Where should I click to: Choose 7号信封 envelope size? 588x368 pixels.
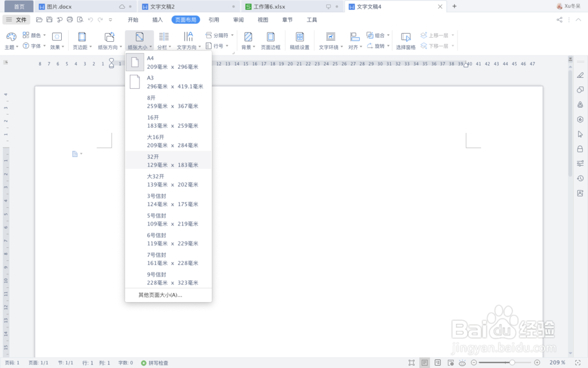click(168, 258)
